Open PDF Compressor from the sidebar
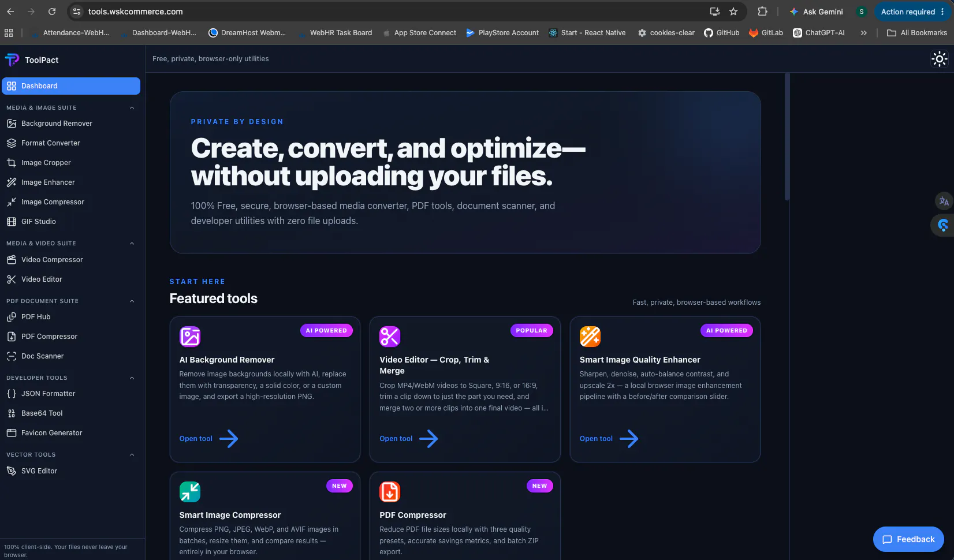This screenshot has width=954, height=560. (71, 337)
